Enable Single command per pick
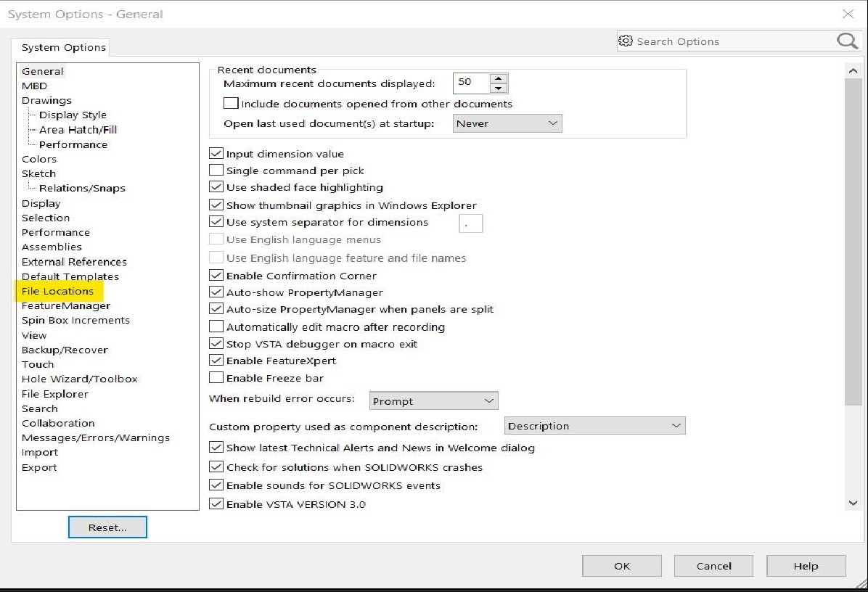 (216, 170)
